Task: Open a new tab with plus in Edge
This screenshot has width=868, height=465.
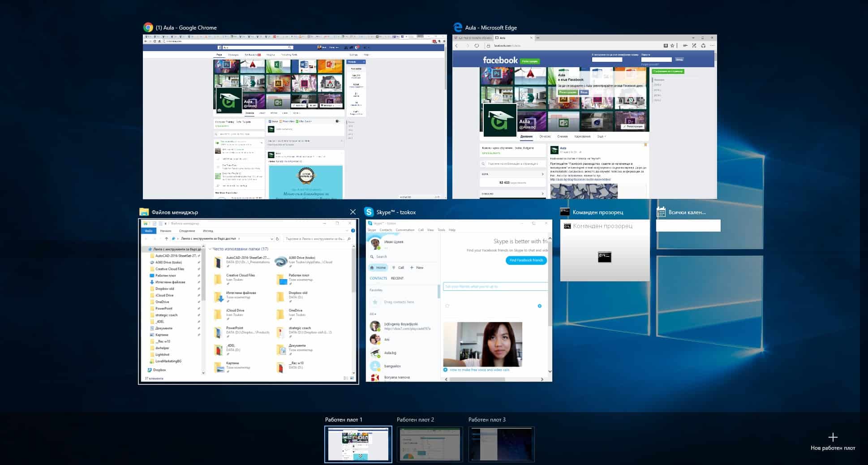Action: click(x=538, y=38)
